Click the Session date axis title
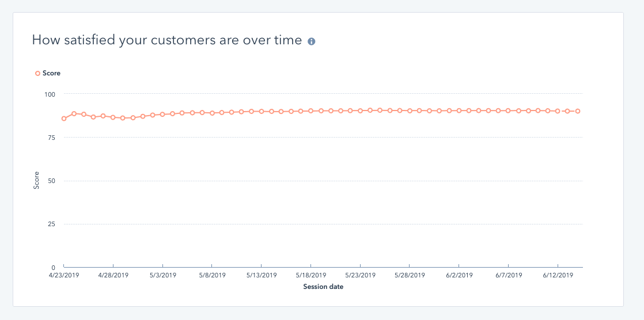The image size is (644, 320). coord(323,287)
